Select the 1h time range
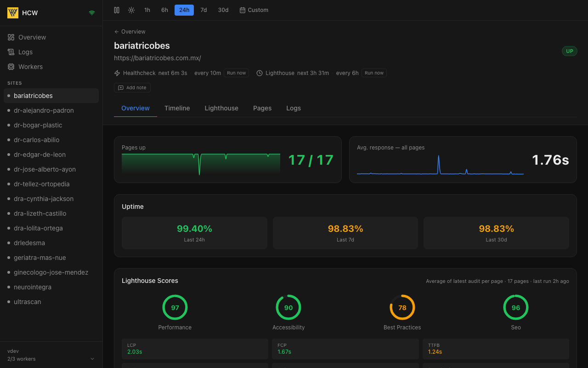Viewport: 588px width, 368px height. pos(147,10)
